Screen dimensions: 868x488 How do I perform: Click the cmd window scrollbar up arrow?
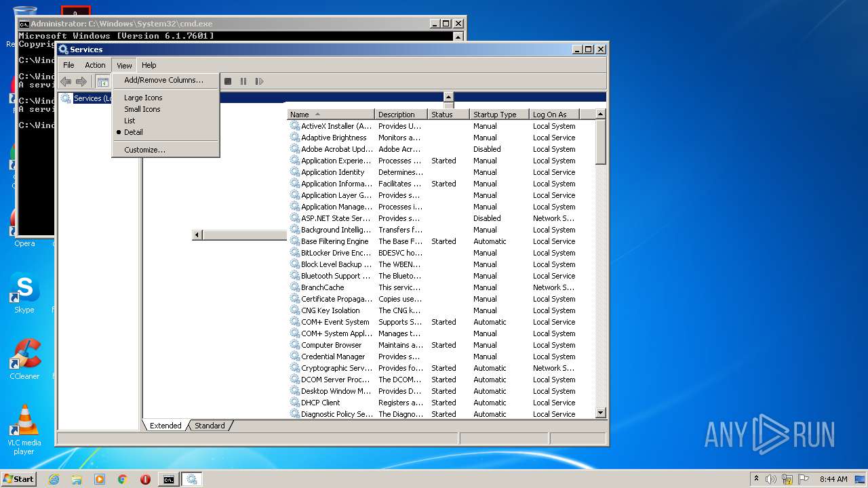pyautogui.click(x=458, y=37)
